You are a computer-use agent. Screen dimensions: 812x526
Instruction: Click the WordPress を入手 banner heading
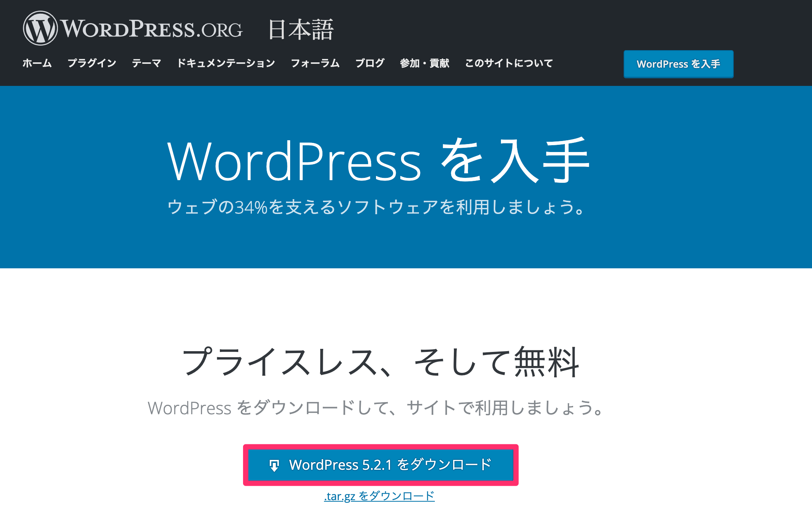pos(378,161)
